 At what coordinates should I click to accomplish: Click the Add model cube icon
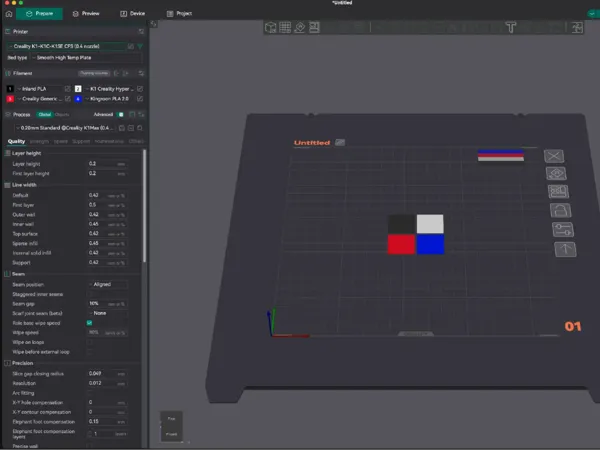click(x=271, y=27)
